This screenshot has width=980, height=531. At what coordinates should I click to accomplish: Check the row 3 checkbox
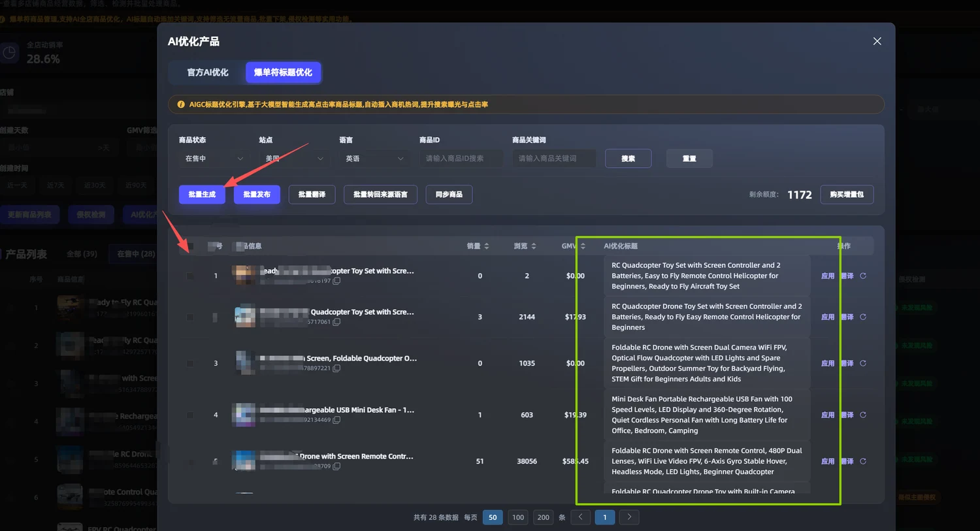pyautogui.click(x=190, y=363)
